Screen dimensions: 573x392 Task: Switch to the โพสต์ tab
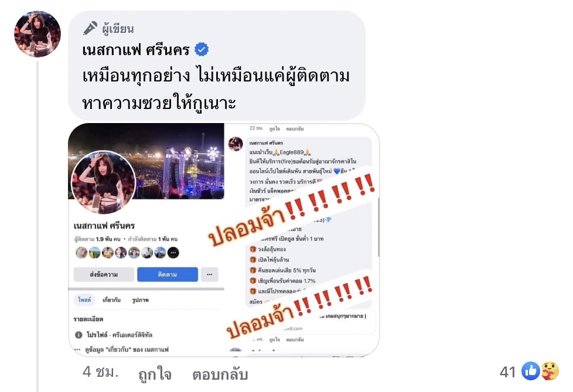click(x=84, y=299)
